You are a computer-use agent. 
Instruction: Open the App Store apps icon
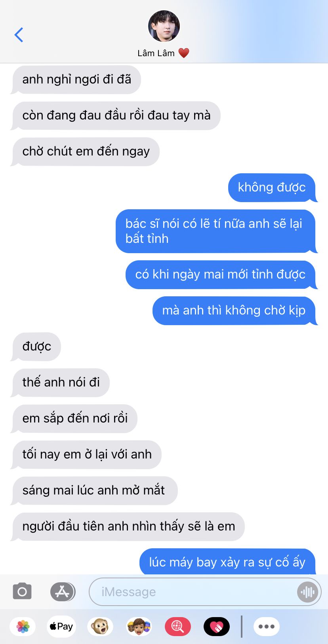click(63, 592)
